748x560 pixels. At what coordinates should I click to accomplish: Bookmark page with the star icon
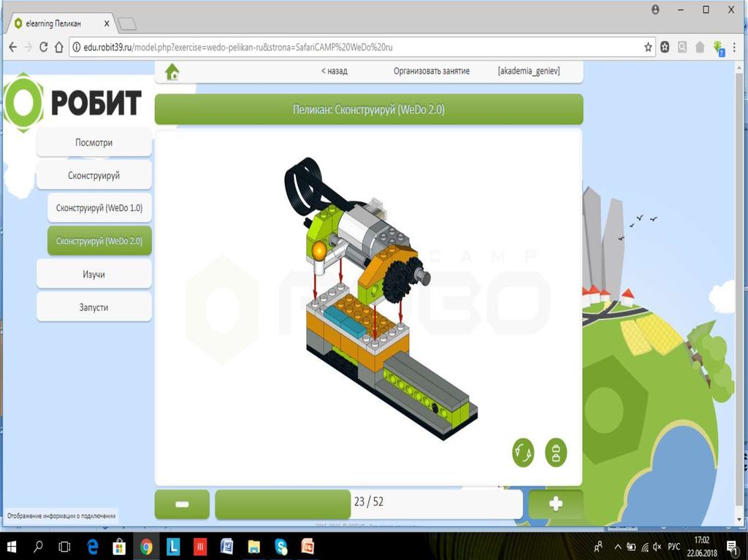click(x=648, y=47)
